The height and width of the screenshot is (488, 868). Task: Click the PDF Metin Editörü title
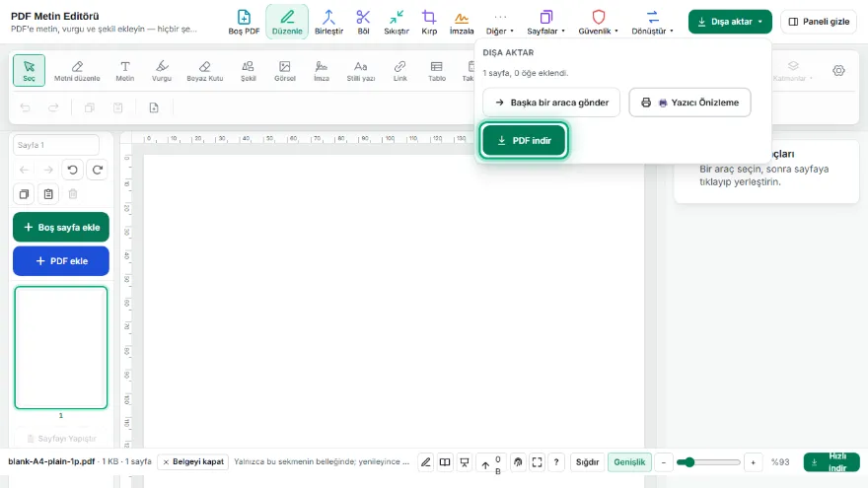[x=55, y=16]
